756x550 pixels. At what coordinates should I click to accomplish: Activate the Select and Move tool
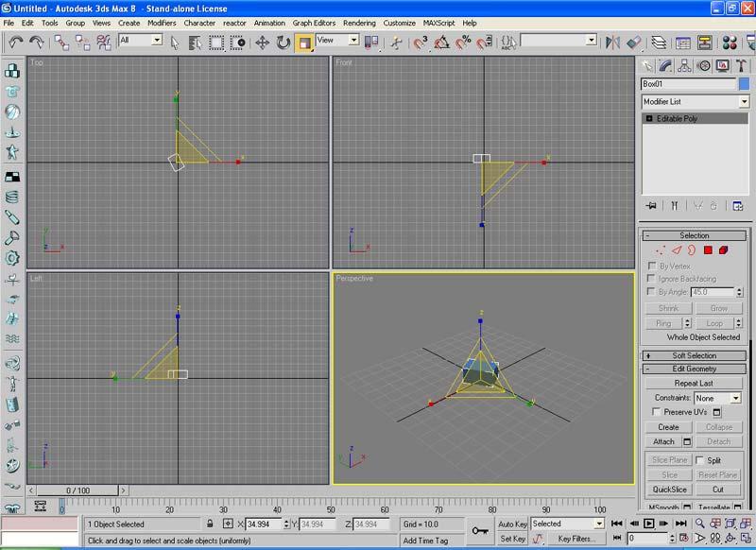click(x=263, y=43)
